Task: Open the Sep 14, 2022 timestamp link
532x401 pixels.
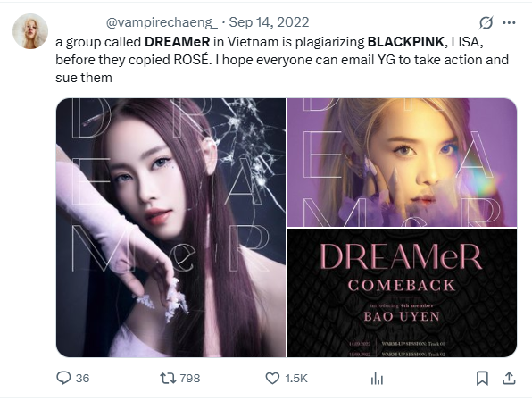Action: coord(269,22)
